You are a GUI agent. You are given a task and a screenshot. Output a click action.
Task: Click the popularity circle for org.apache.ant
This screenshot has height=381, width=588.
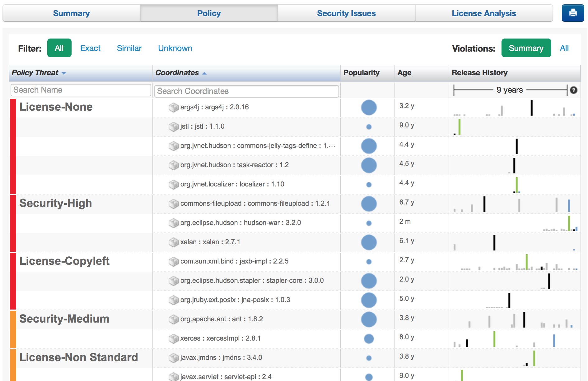[369, 319]
